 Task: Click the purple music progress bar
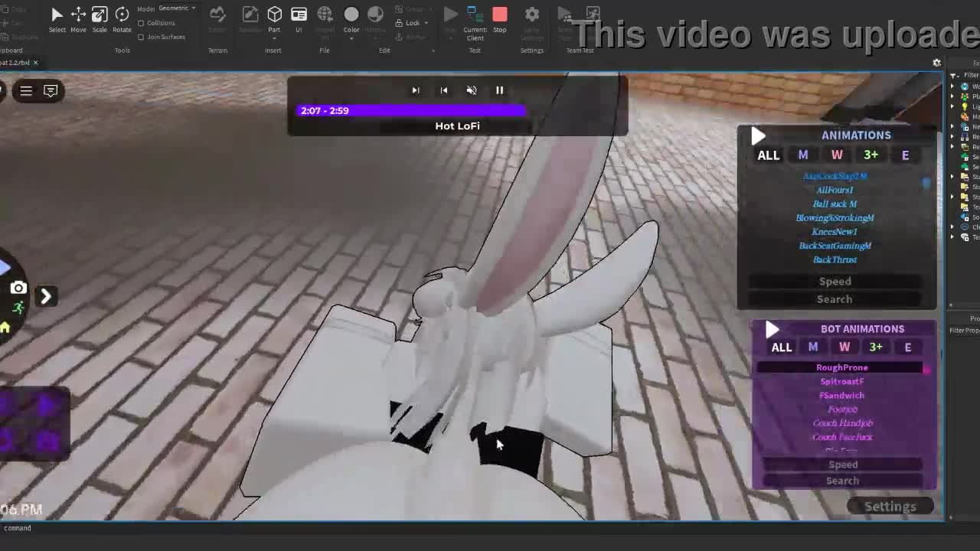412,111
